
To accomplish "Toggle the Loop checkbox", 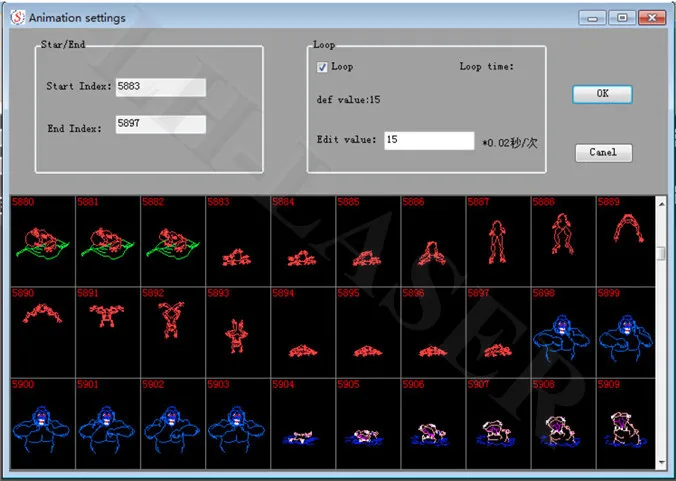I will 322,67.
